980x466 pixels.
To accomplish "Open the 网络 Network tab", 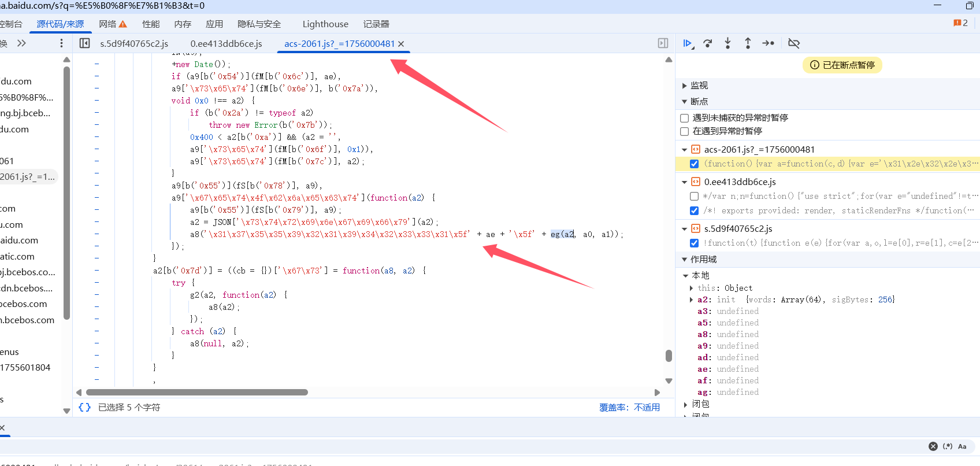I will tap(107, 24).
